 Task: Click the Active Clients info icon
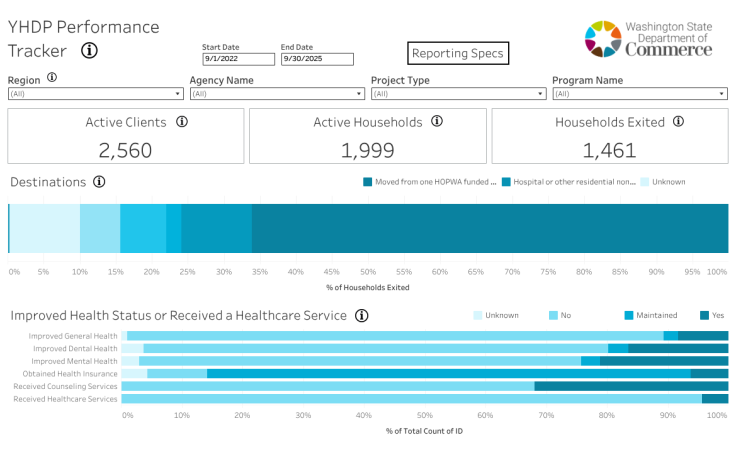(182, 122)
